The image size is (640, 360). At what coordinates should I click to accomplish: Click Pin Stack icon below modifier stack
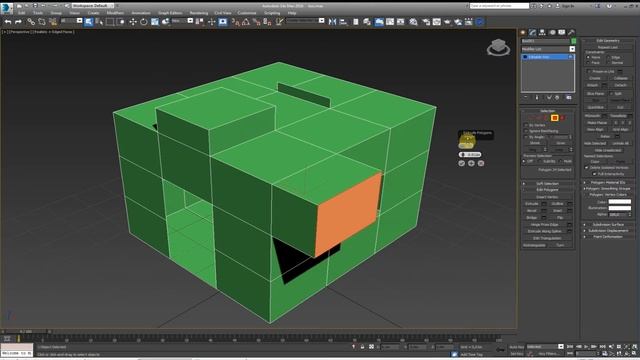(526, 98)
